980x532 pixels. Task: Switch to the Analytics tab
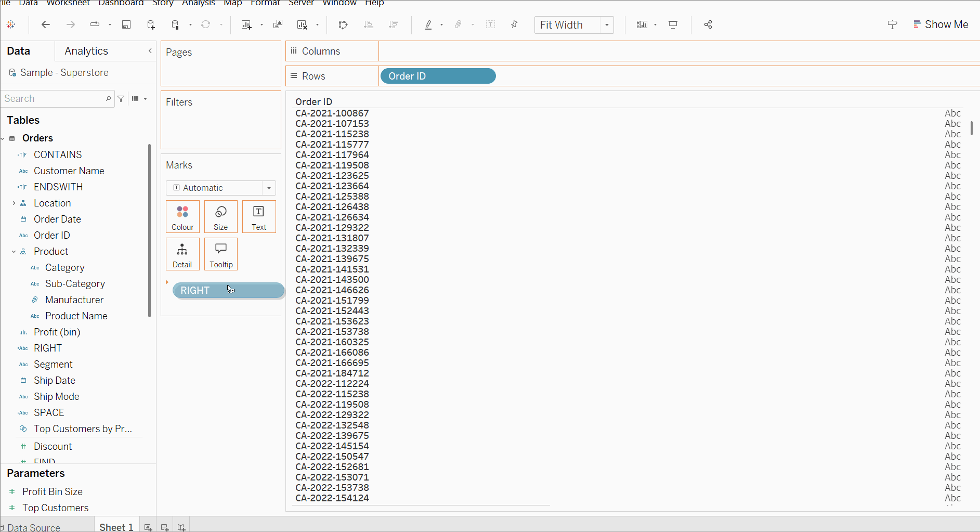point(86,51)
